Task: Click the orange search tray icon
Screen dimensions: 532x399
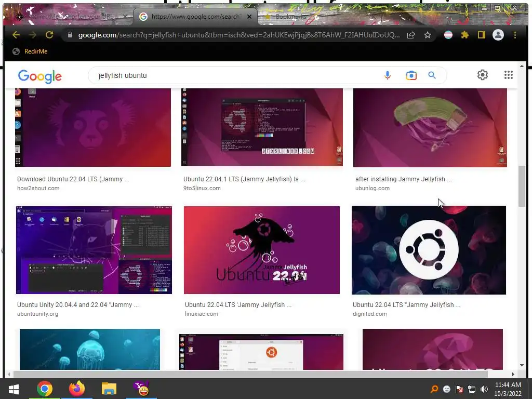Action: (434, 389)
